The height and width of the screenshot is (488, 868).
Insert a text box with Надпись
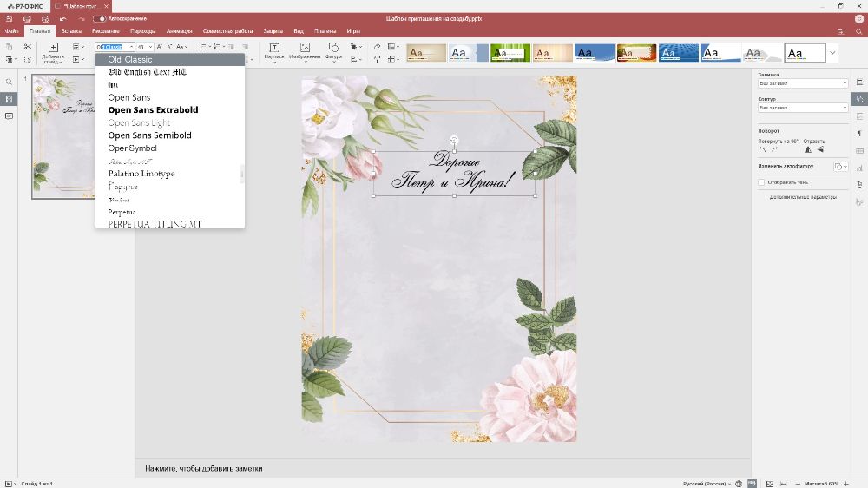274,50
